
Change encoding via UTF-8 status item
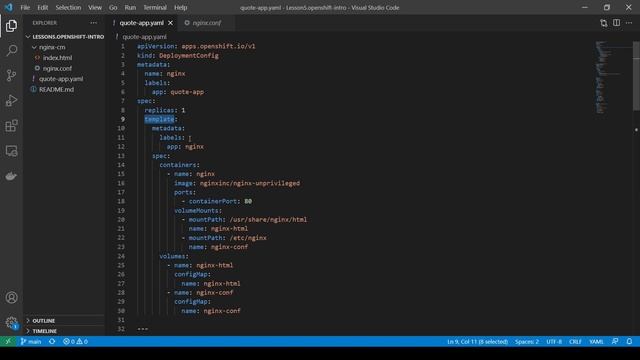click(x=554, y=341)
